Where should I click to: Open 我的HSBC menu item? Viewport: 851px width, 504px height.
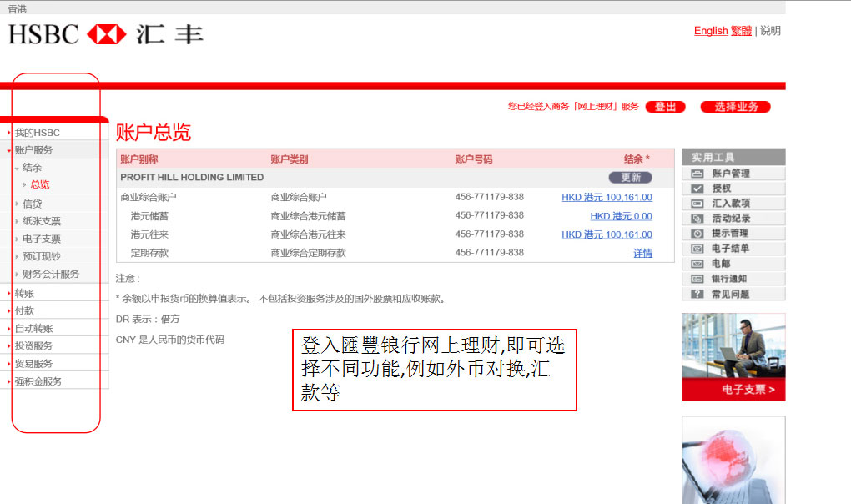(x=37, y=133)
